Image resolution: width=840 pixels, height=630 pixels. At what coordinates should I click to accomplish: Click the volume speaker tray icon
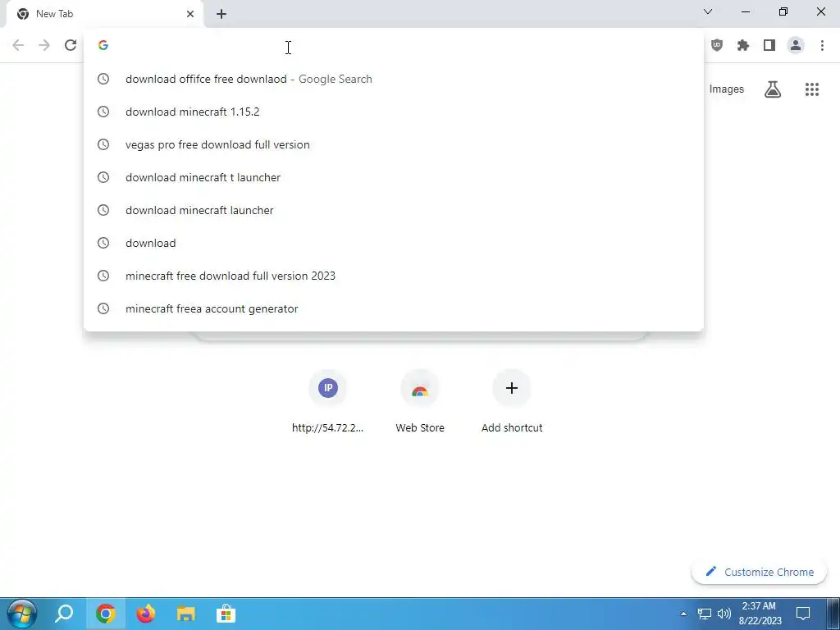point(724,614)
